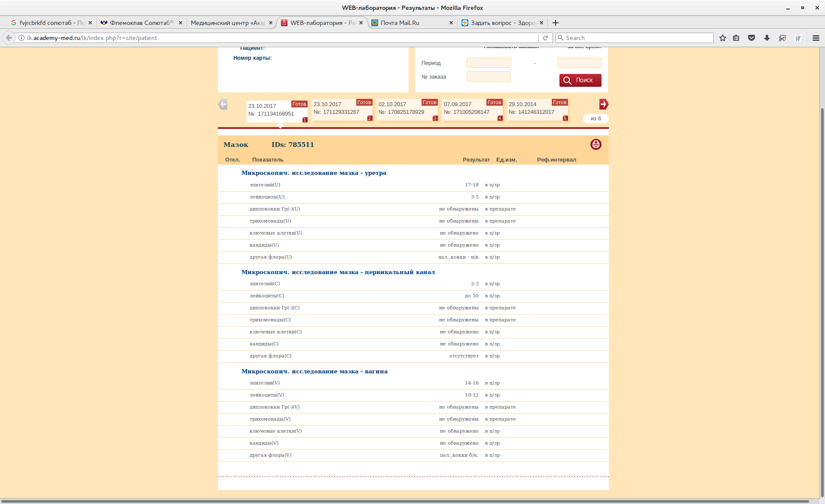Open the Downloads arrow icon
The width and height of the screenshot is (825, 504).
(x=767, y=38)
